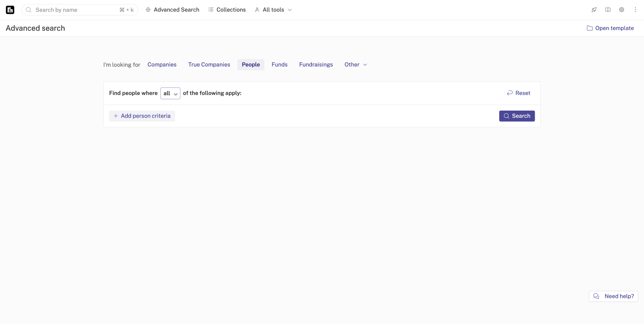Screen dimensions: 644x324
Task: Click Add person criteria button
Action: [142, 116]
